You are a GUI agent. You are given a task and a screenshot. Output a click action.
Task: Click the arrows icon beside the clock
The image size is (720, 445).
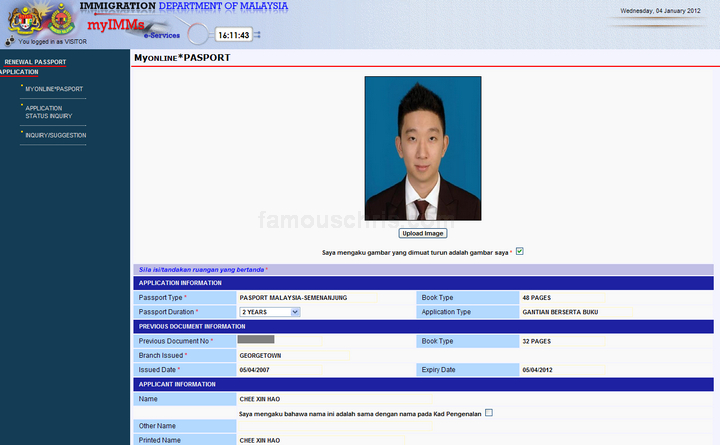257,35
